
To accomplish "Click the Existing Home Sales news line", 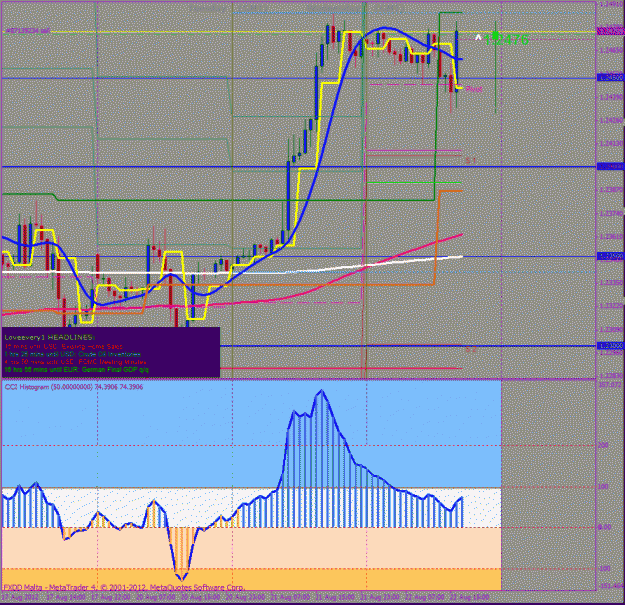I will coord(64,346).
